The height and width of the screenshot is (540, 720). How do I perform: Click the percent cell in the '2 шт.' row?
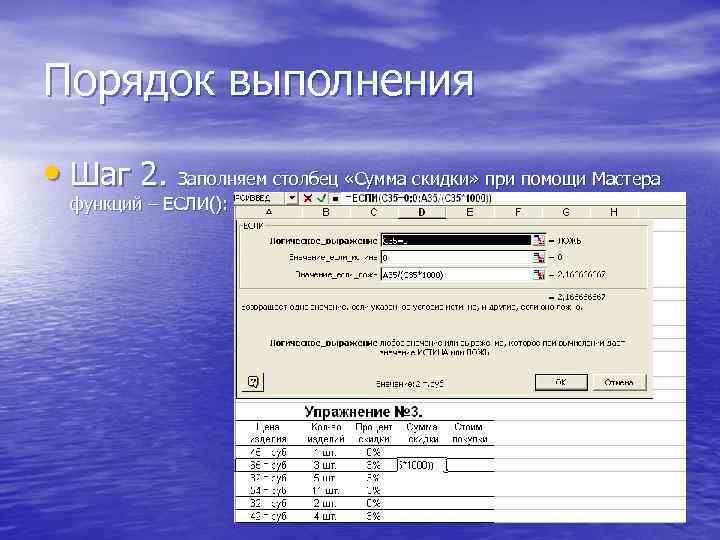tap(373, 503)
